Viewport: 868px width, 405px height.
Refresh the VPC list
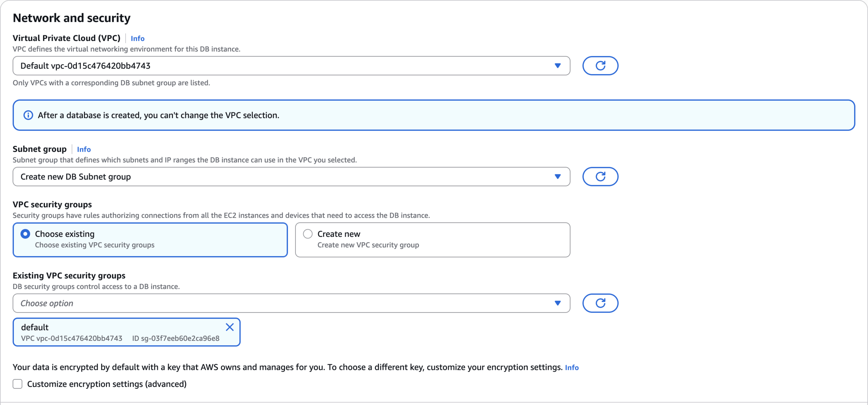click(600, 66)
